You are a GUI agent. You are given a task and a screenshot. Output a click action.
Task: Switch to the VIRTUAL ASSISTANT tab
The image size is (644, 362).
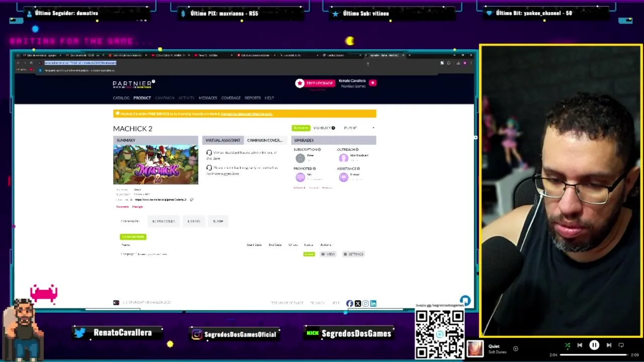click(223, 140)
